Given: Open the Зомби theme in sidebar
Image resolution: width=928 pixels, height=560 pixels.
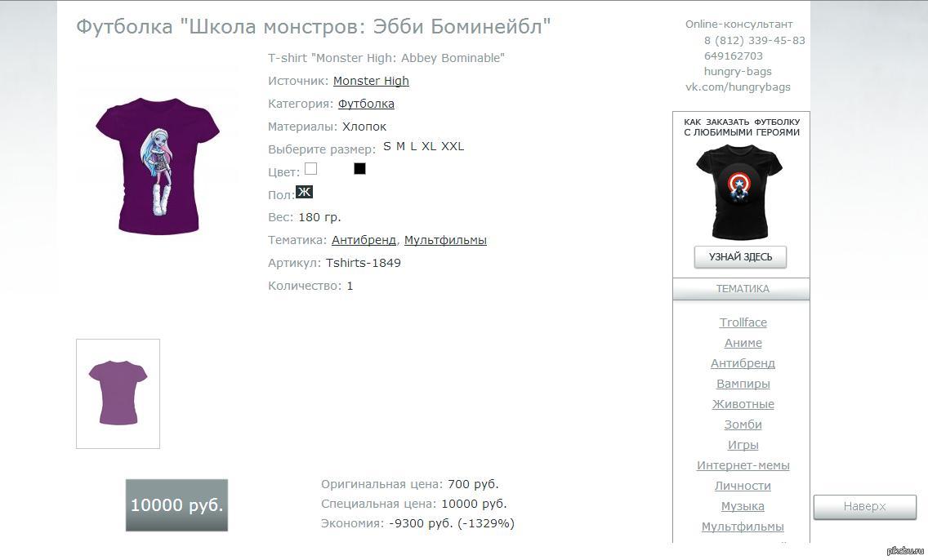Looking at the screenshot, I should coord(743,424).
